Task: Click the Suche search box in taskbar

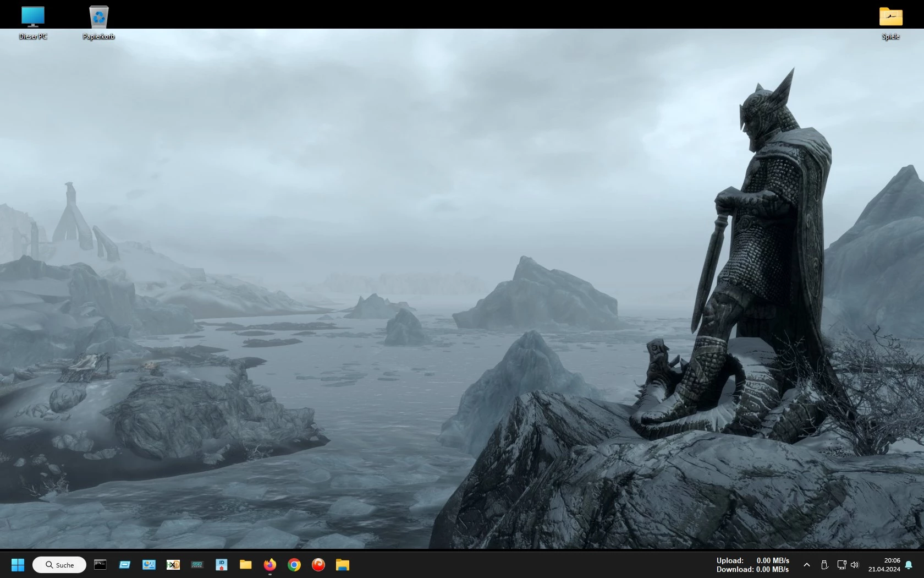Action: click(x=59, y=565)
